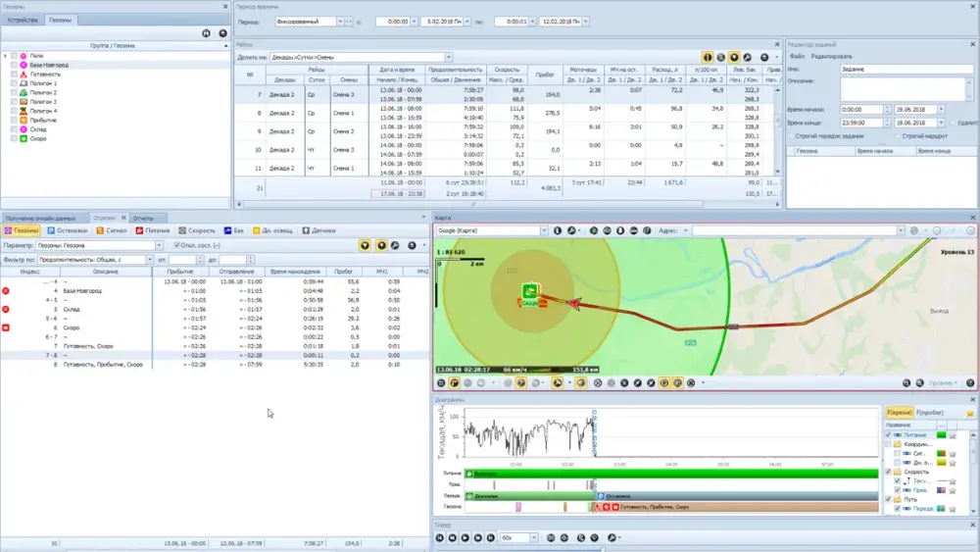Tick the checkbox for База Новгород geozone

15,65
